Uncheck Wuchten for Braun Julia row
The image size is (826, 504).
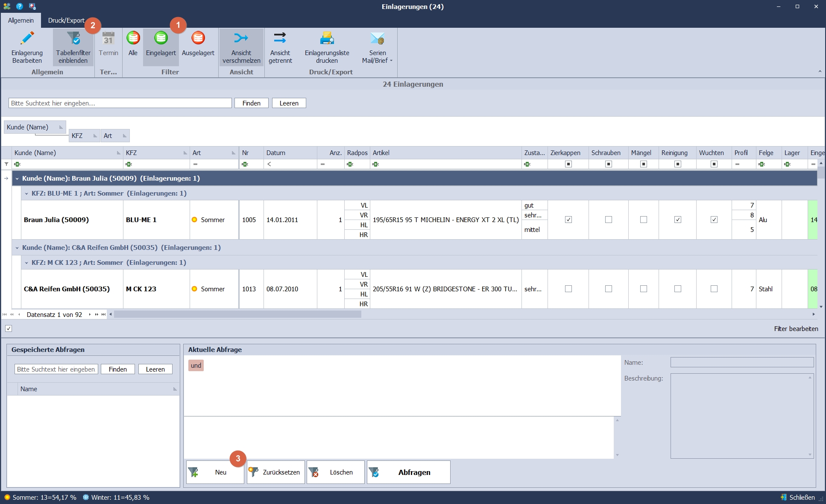coord(714,220)
